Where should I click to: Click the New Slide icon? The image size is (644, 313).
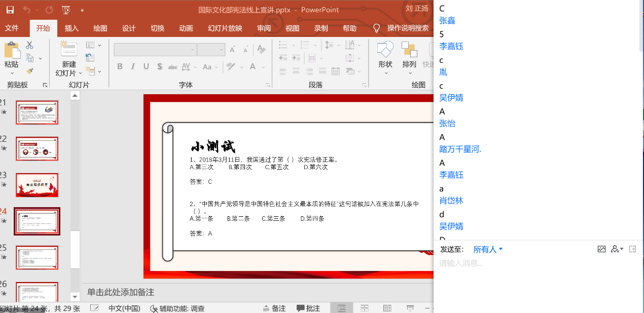[x=68, y=49]
